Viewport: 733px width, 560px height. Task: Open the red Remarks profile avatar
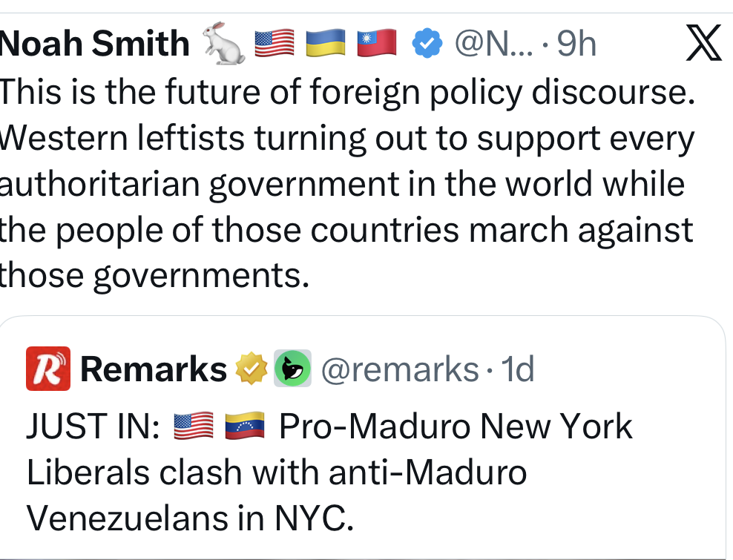pos(48,369)
